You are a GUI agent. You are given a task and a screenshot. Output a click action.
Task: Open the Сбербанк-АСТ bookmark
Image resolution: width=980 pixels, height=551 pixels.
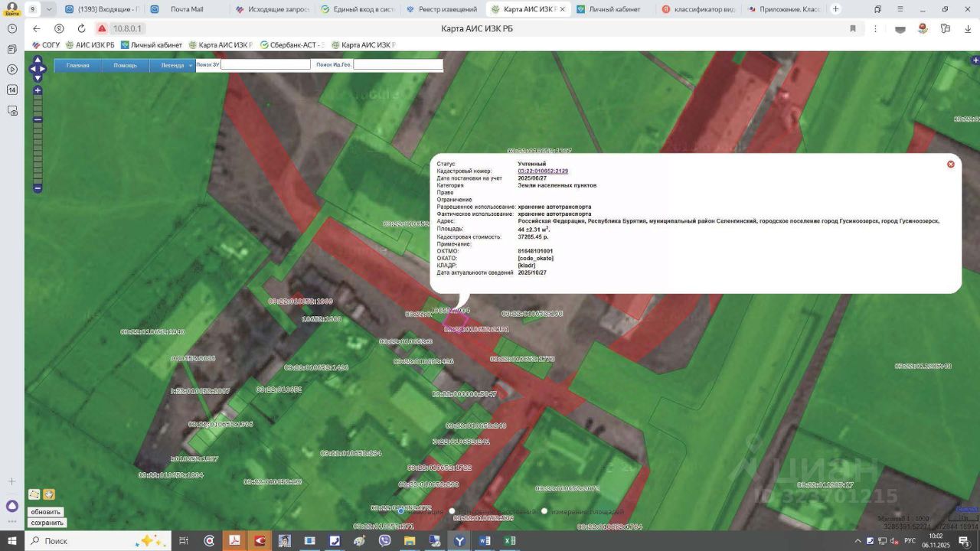(x=292, y=45)
